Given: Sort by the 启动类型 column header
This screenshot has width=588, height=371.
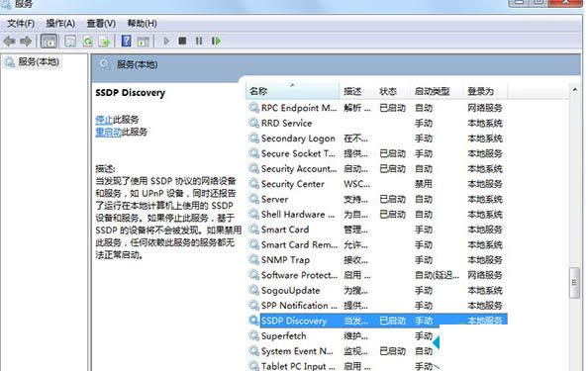Looking at the screenshot, I should 437,91.
